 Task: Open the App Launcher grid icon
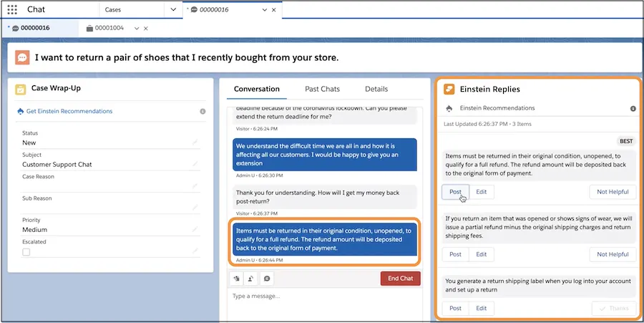click(x=11, y=10)
